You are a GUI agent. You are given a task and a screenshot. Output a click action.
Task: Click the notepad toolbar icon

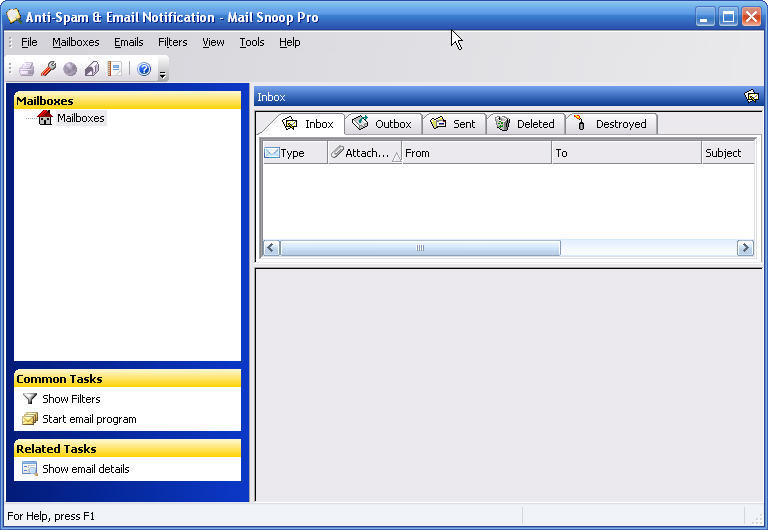click(x=115, y=69)
